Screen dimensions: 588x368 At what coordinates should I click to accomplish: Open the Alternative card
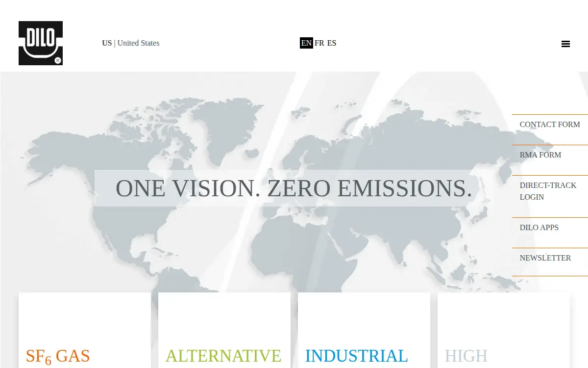[x=224, y=330]
